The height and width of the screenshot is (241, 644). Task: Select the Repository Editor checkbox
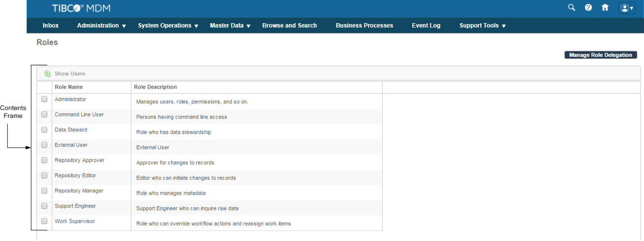(x=44, y=176)
